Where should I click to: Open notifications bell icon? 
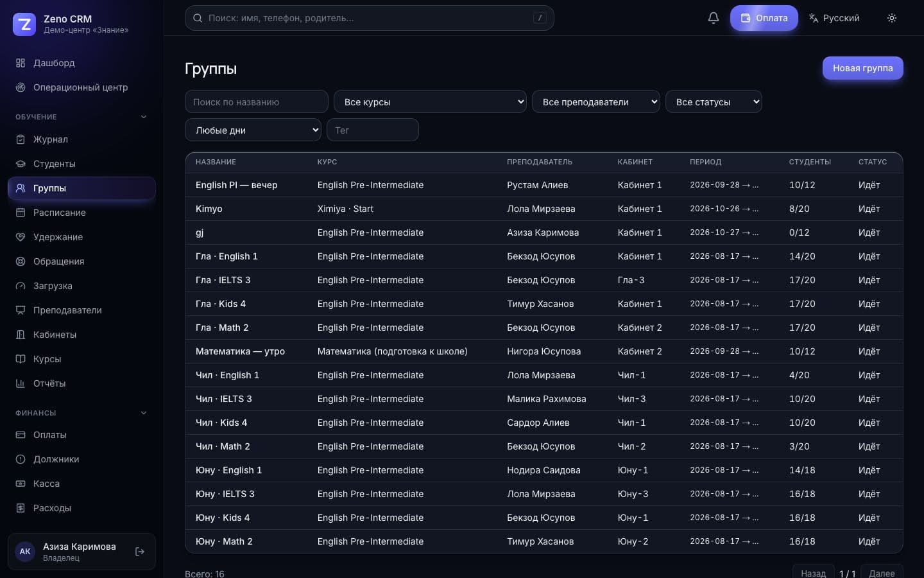(x=714, y=18)
